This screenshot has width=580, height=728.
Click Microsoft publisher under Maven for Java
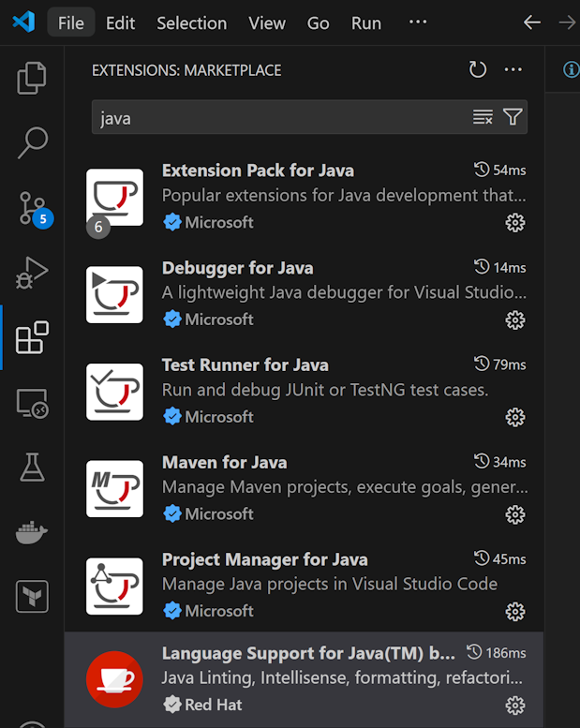click(x=219, y=514)
